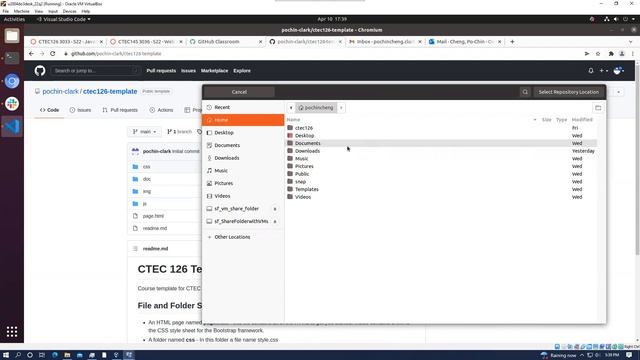Open Slack in Ubuntu dock

[12, 104]
